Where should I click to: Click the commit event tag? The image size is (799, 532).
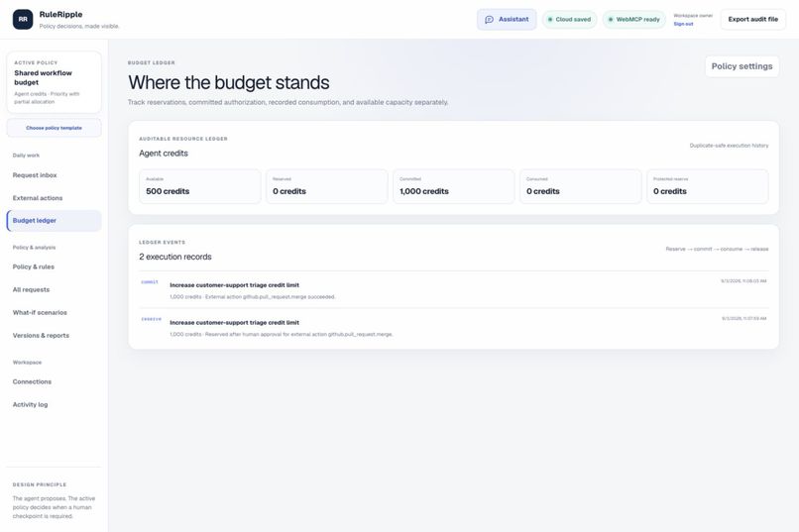(x=150, y=282)
